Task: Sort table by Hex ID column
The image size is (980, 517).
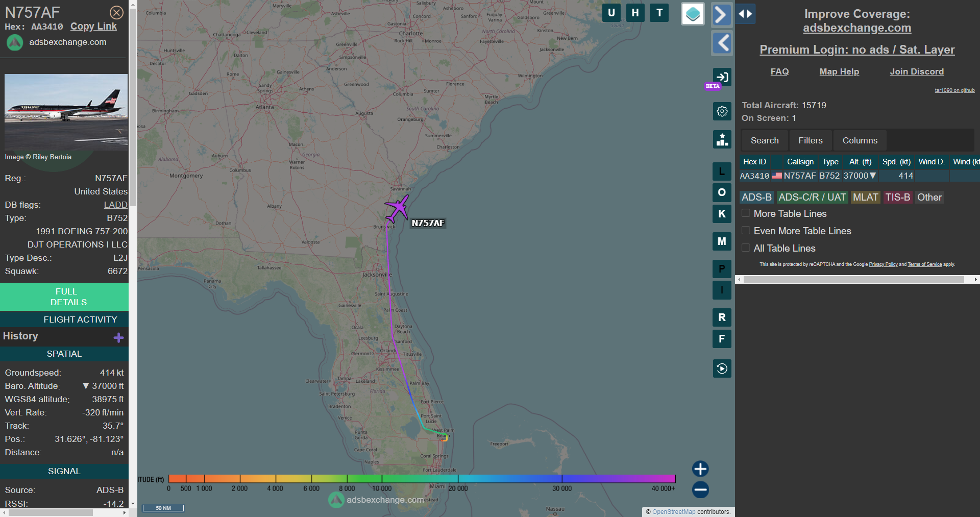Action: [x=754, y=162]
